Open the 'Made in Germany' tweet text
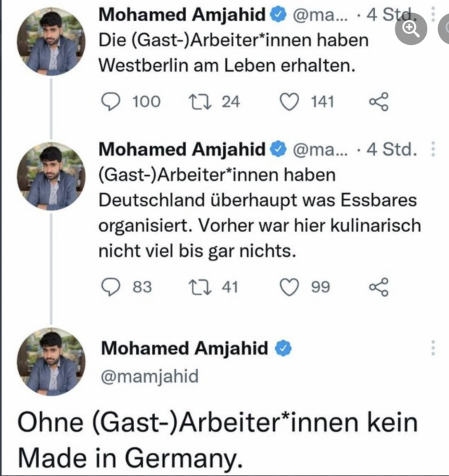Viewport: 449px width, 476px height. click(x=217, y=439)
